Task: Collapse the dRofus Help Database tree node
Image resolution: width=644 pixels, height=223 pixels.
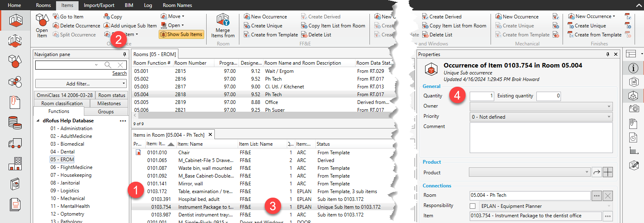Action: tap(38, 121)
